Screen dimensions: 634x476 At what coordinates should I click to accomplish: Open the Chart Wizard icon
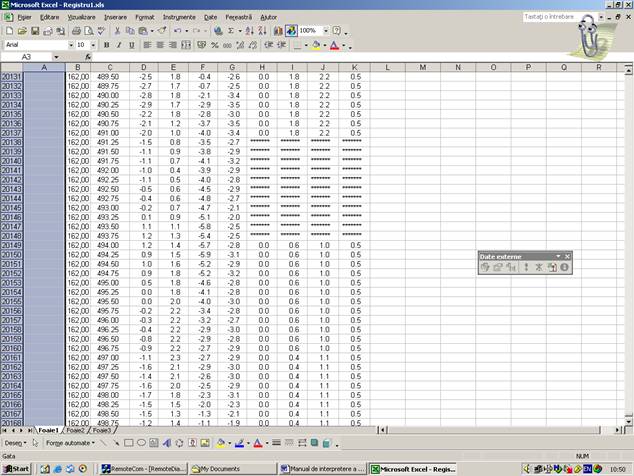tap(277, 31)
